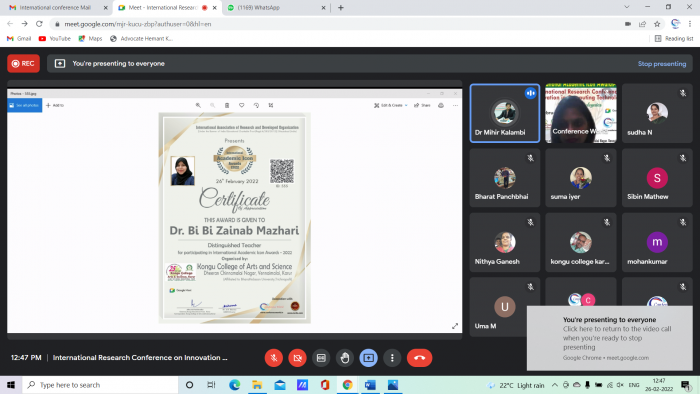
Task: Click Stop presenting link
Action: click(662, 64)
